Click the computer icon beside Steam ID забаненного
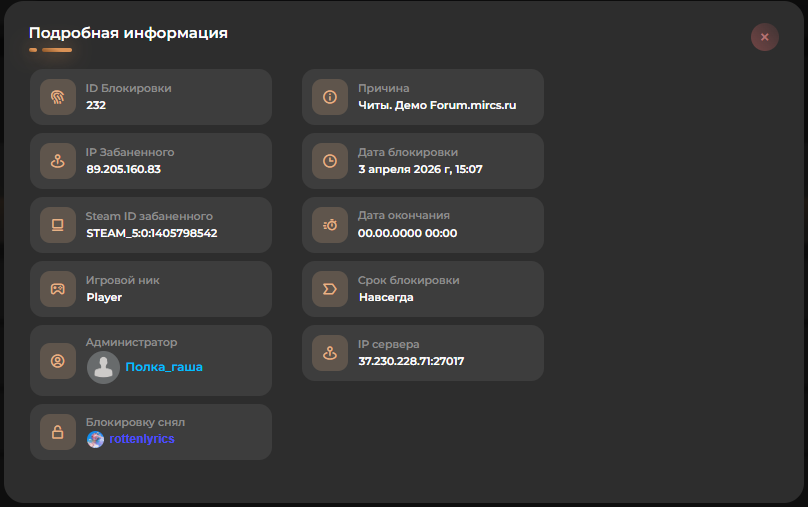The width and height of the screenshot is (808, 507). 58,225
